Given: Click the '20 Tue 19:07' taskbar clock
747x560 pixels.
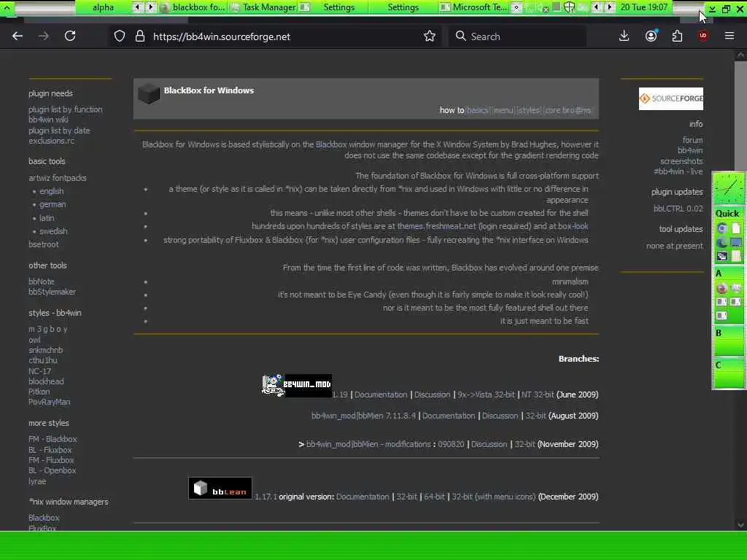Looking at the screenshot, I should pos(643,7).
